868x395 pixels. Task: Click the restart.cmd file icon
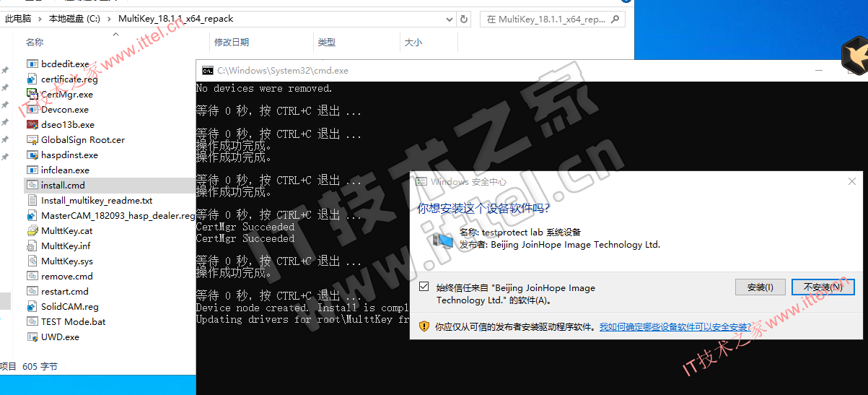tap(32, 291)
